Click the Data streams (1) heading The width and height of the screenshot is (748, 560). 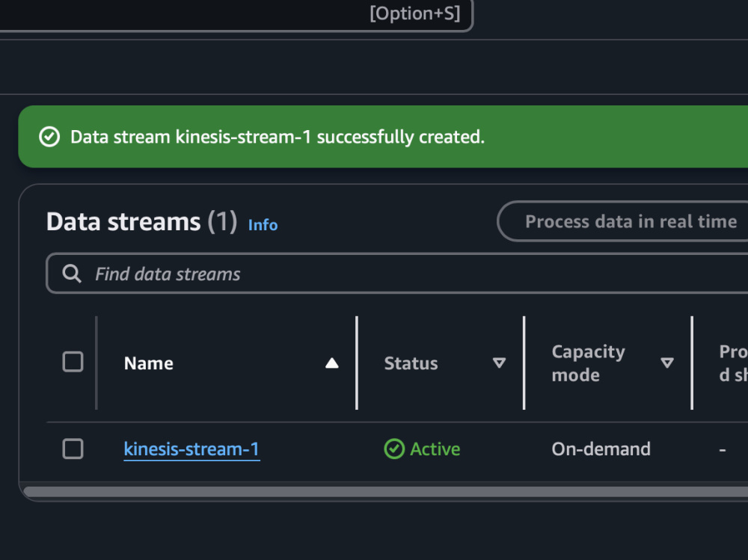[141, 222]
